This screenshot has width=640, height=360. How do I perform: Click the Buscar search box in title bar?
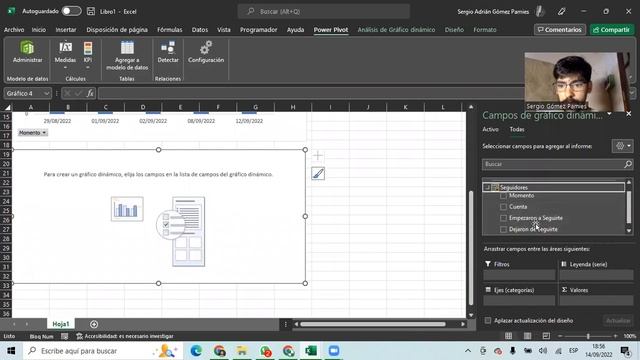324,11
